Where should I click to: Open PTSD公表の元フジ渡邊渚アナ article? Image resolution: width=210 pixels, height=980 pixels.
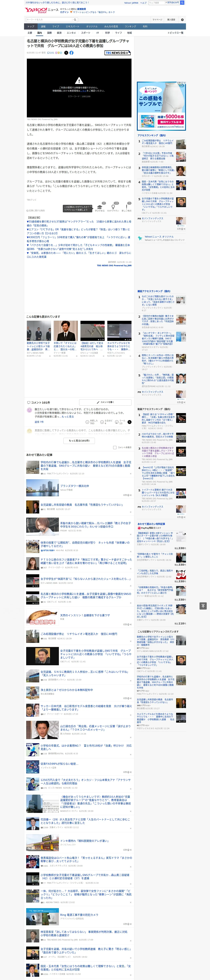[86, 561]
